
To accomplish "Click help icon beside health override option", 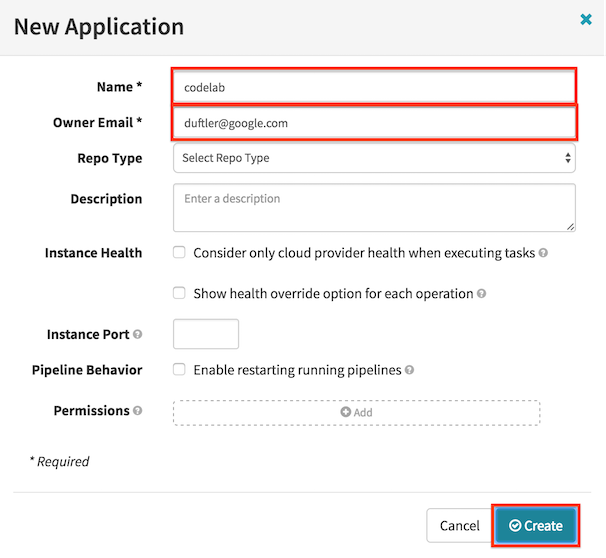I will point(481,293).
